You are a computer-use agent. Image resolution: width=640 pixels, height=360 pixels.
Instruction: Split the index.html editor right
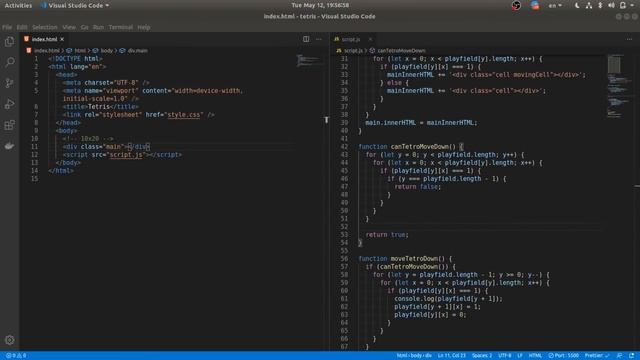(x=306, y=39)
